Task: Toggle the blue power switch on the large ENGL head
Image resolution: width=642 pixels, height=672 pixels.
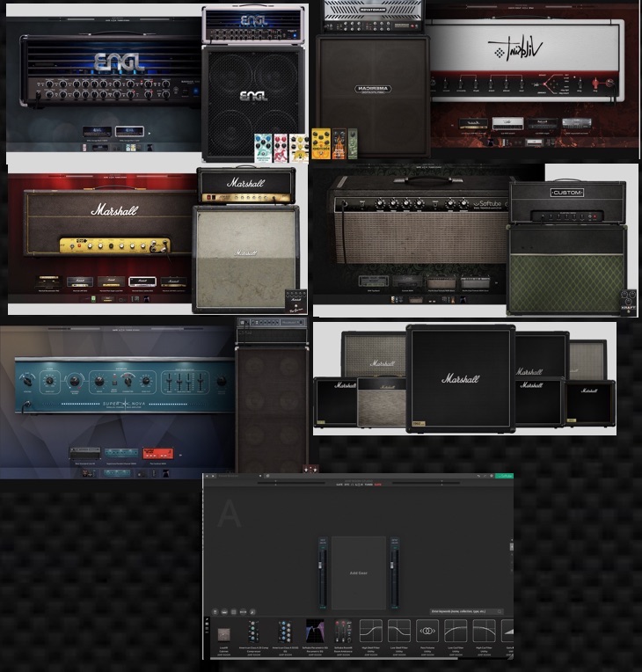Action: pos(195,91)
